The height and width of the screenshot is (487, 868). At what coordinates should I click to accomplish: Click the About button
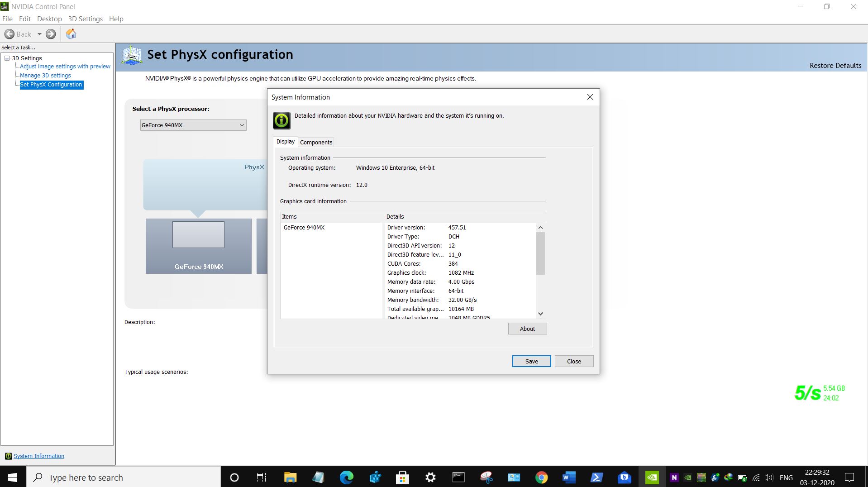(x=527, y=328)
